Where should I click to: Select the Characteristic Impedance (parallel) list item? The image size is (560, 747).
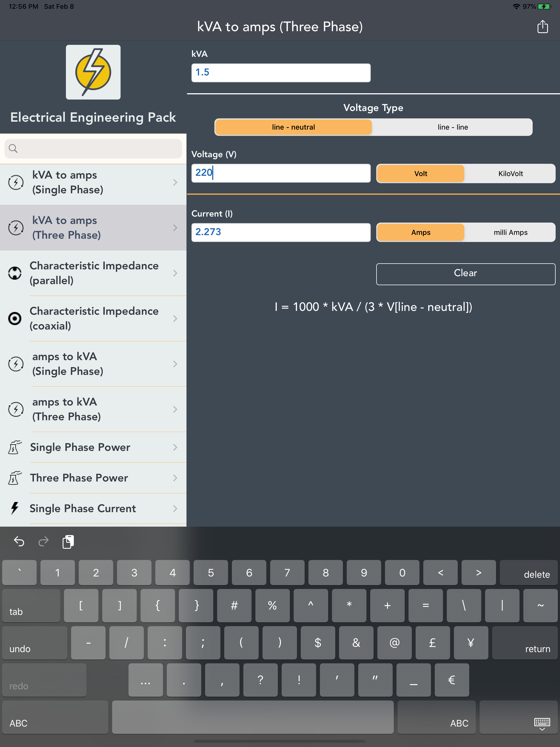(x=93, y=273)
